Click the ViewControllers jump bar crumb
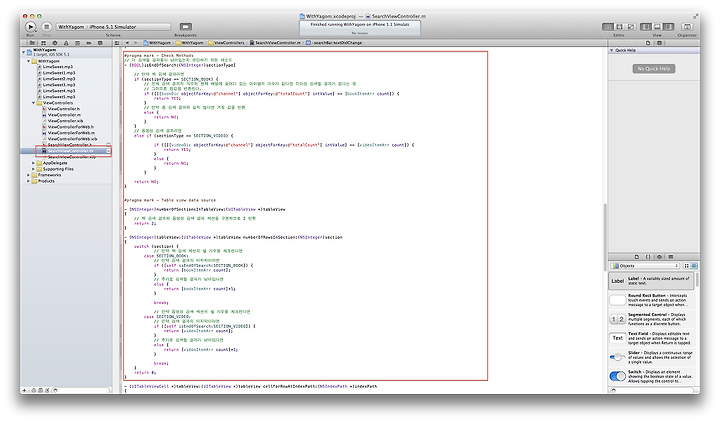This screenshot has width=720, height=422. click(226, 43)
